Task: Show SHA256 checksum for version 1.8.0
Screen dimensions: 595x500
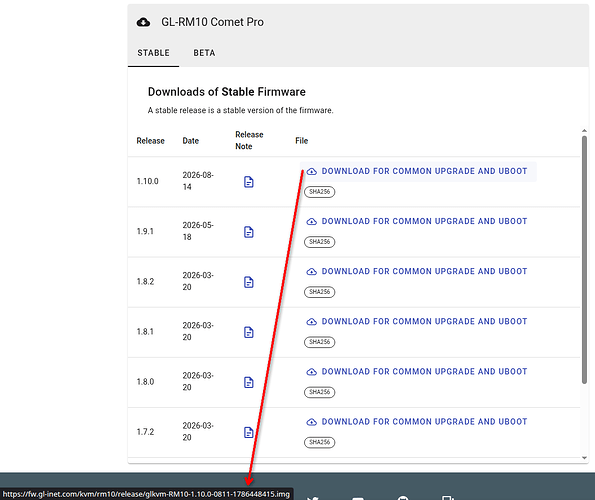Action: pos(320,392)
